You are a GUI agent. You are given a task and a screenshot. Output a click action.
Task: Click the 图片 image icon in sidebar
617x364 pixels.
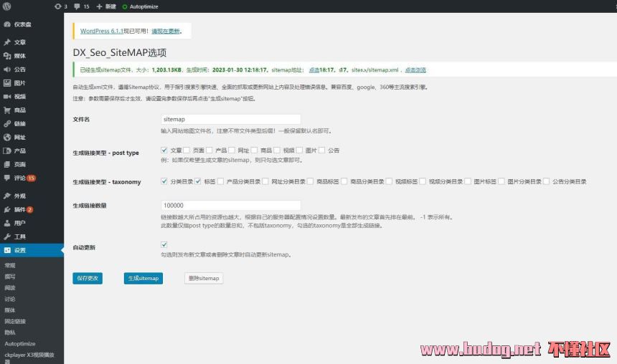7,83
